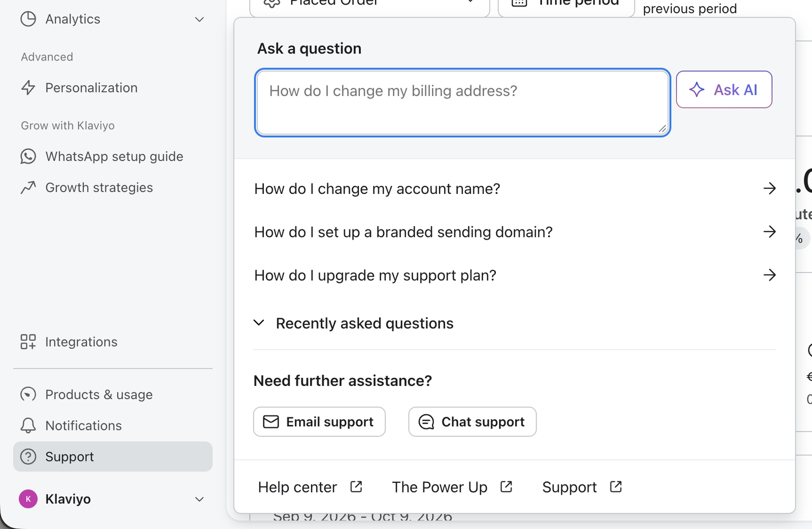Click arrow next to branded sending domain question
The image size is (812, 529).
(x=770, y=232)
